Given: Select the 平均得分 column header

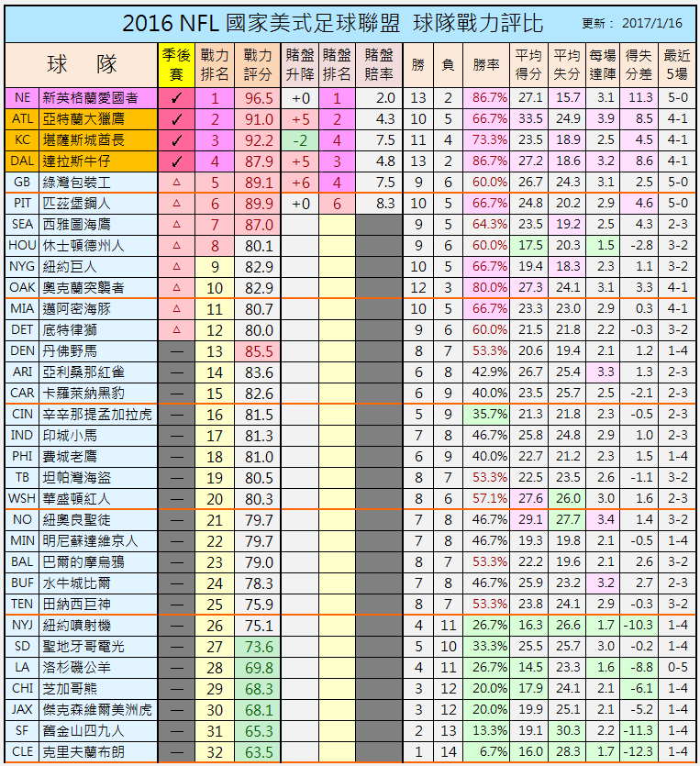Looking at the screenshot, I should coord(528,64).
